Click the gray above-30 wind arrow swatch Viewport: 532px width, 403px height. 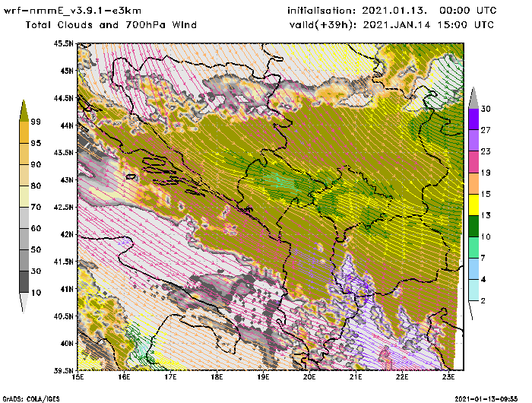[473, 98]
